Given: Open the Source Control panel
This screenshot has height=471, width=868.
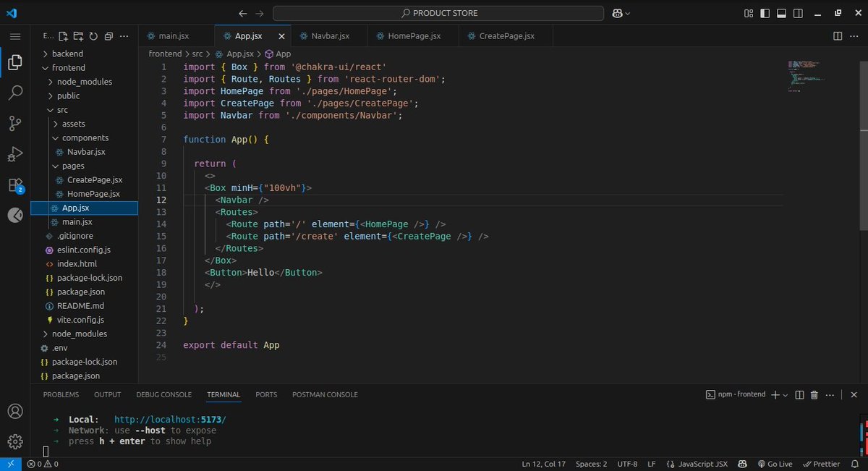Looking at the screenshot, I should (x=15, y=124).
